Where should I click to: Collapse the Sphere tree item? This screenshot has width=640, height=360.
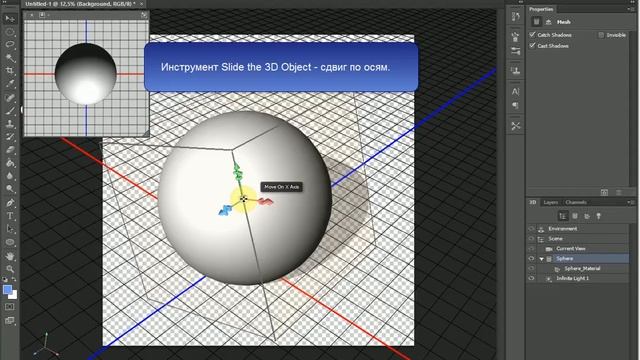tap(542, 259)
